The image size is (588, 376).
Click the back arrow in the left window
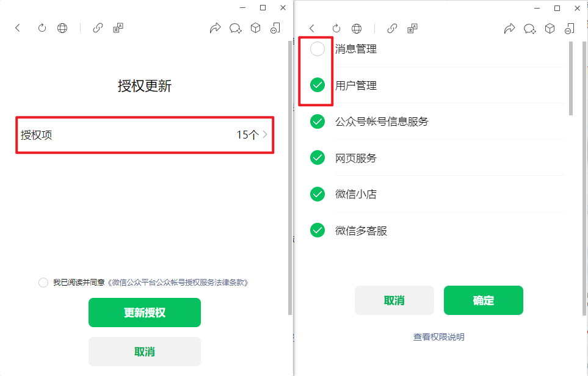click(x=18, y=27)
